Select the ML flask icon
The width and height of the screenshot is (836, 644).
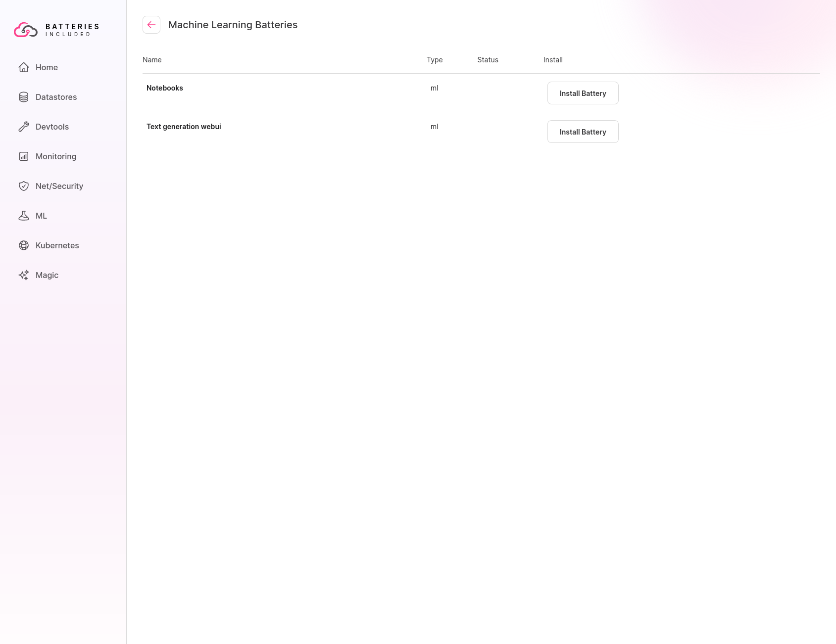[24, 216]
